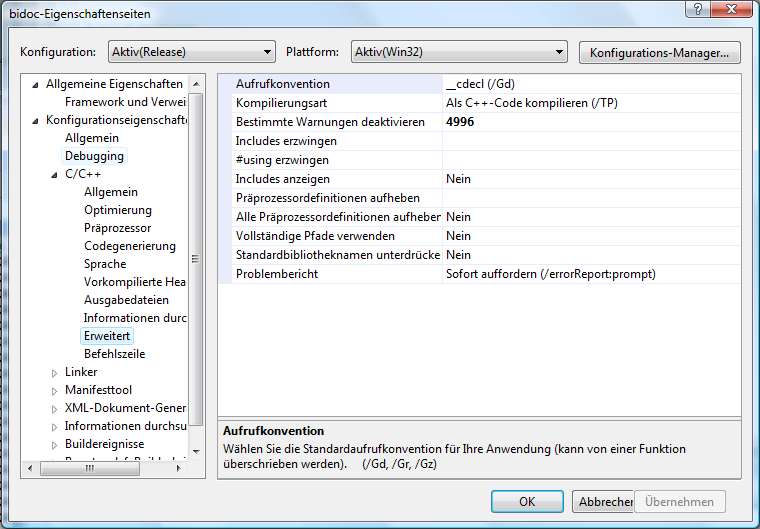Expand the Manifesttool node
Viewport: 760px width, 529px height.
(x=55, y=390)
